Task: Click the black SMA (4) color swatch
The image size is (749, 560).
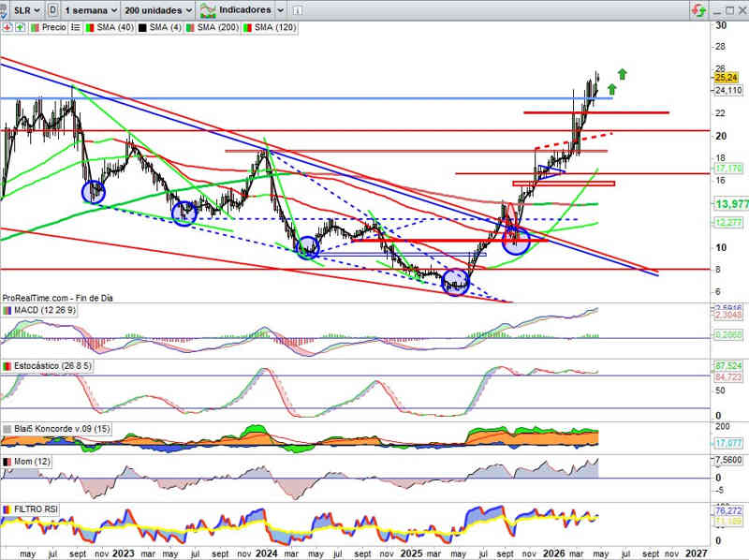Action: coord(141,27)
